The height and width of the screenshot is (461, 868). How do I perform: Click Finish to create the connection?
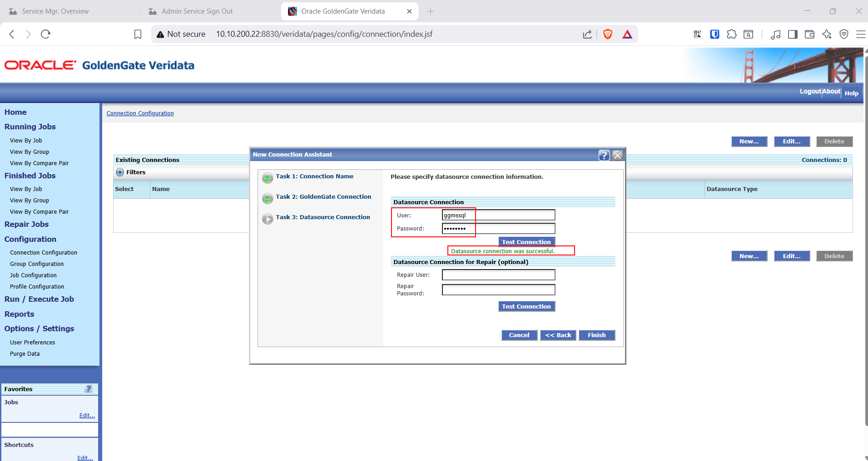point(597,335)
